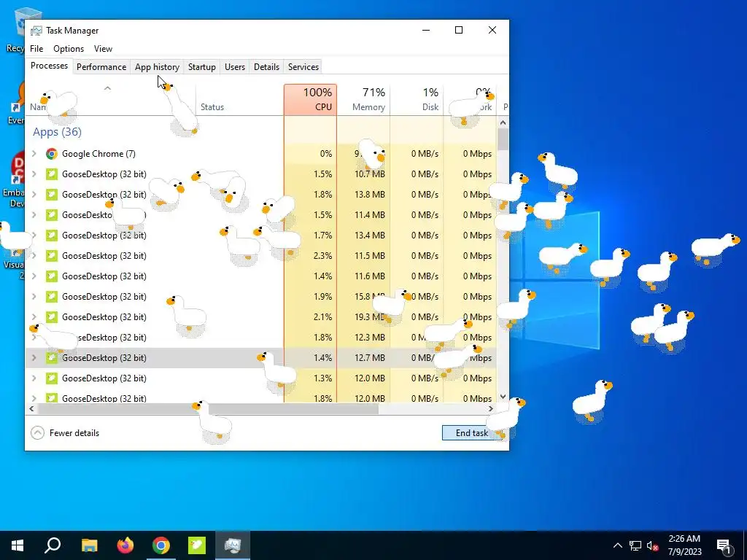Click the vertical scrollbar down arrow
Screen dimensions: 747x560
point(503,397)
